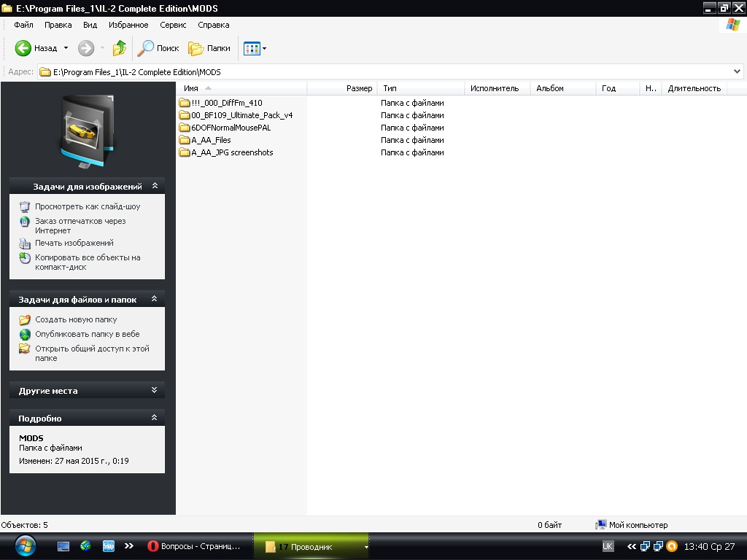747x560 pixels.
Task: Select the 6DOFNormalMousePAL folder icon
Action: tap(185, 128)
